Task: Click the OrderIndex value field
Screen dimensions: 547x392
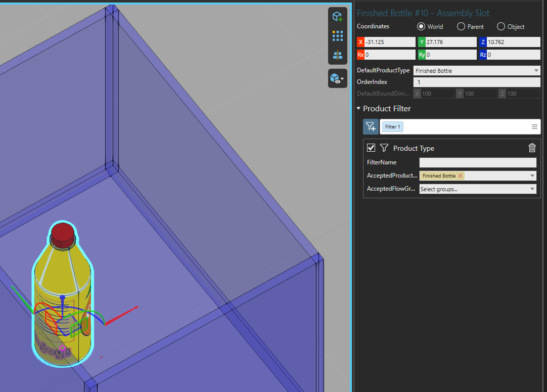Action: point(477,82)
